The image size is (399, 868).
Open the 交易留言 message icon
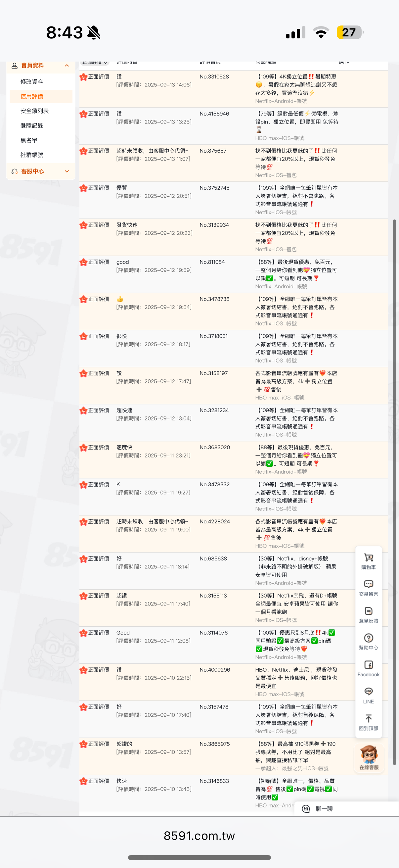[368, 588]
